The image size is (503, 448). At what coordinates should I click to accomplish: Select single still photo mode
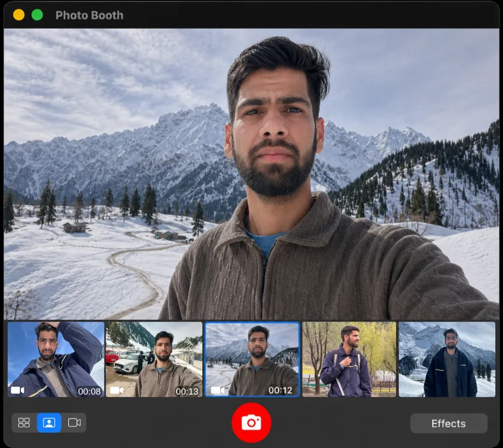(x=49, y=423)
